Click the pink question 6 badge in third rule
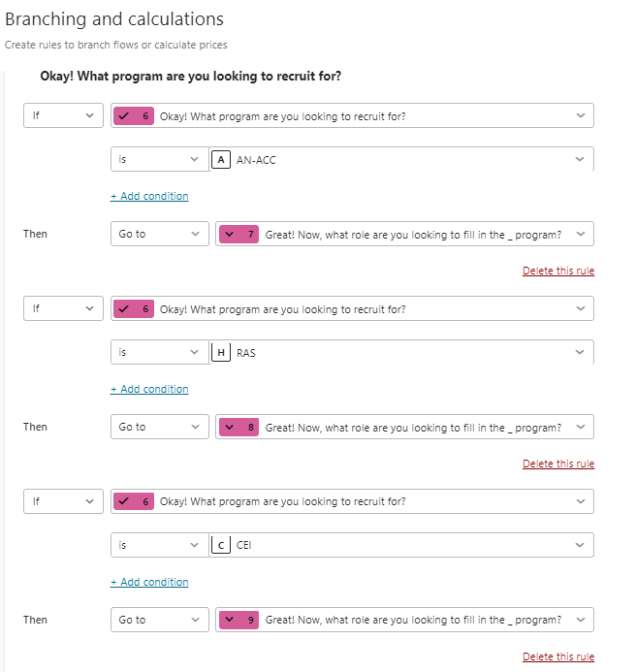 [133, 501]
